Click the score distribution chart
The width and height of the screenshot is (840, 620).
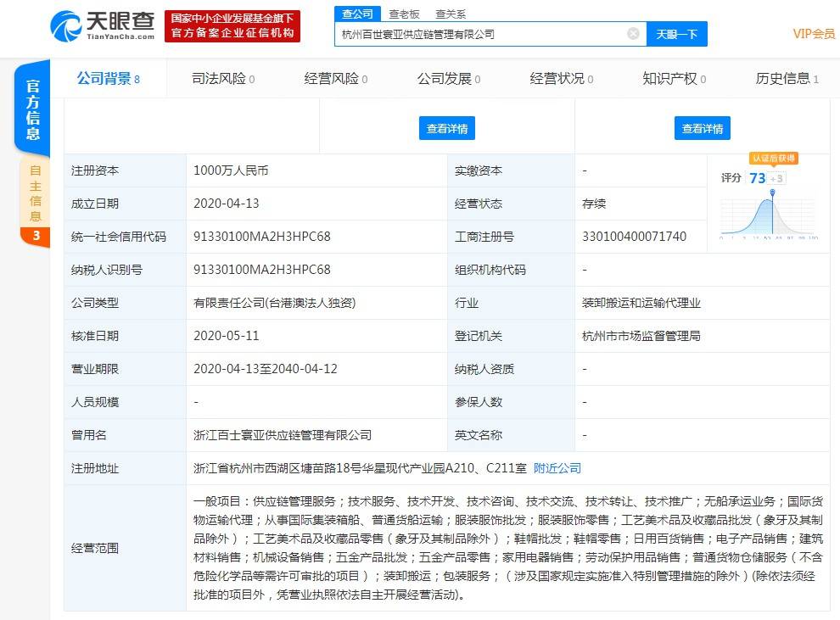[769, 215]
